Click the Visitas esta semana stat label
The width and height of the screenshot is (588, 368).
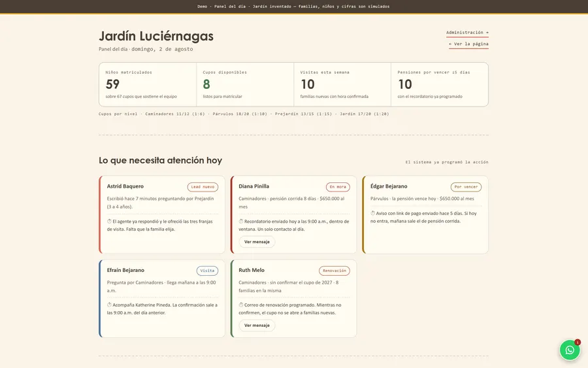(325, 73)
